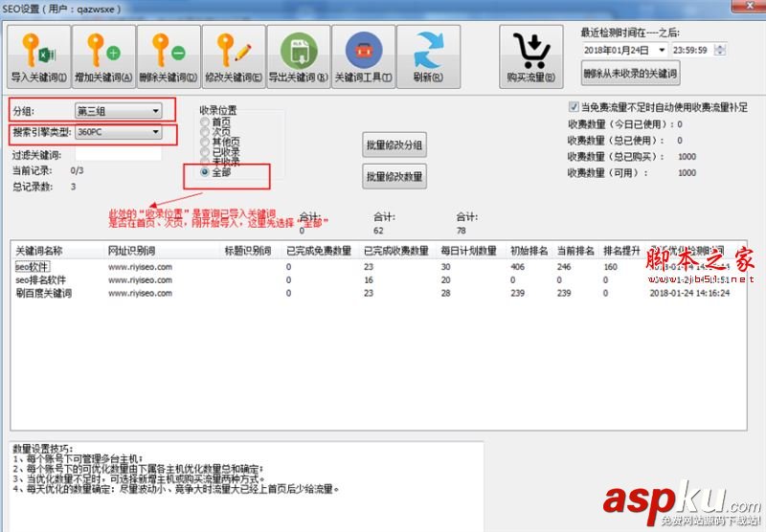Select the 刷百度关键词 keyword row
The height and width of the screenshot is (532, 766).
(378, 294)
